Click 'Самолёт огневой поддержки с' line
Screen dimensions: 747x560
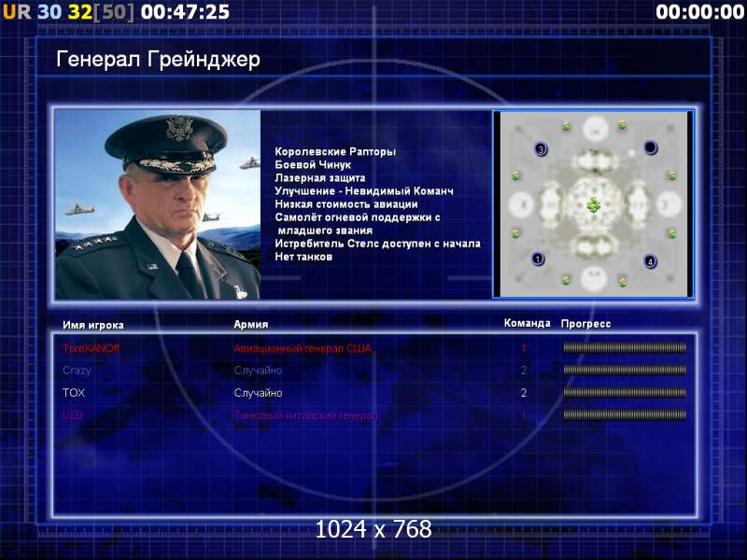(x=358, y=217)
